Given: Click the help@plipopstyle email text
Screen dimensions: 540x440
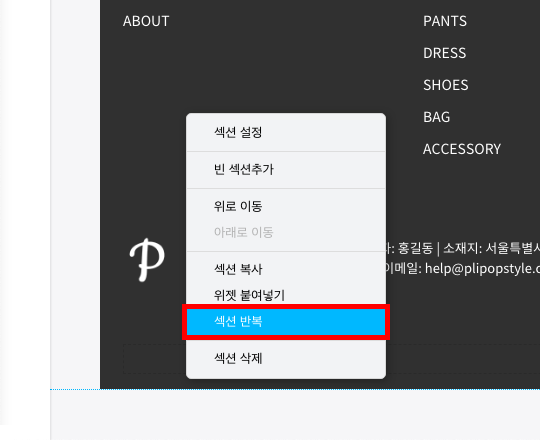Looking at the screenshot, I should pos(482,269).
